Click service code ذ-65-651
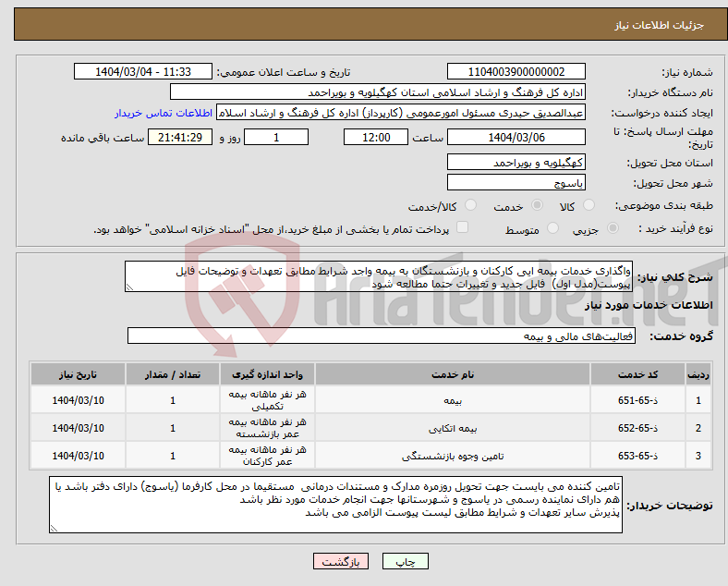728x586 pixels. [x=637, y=400]
